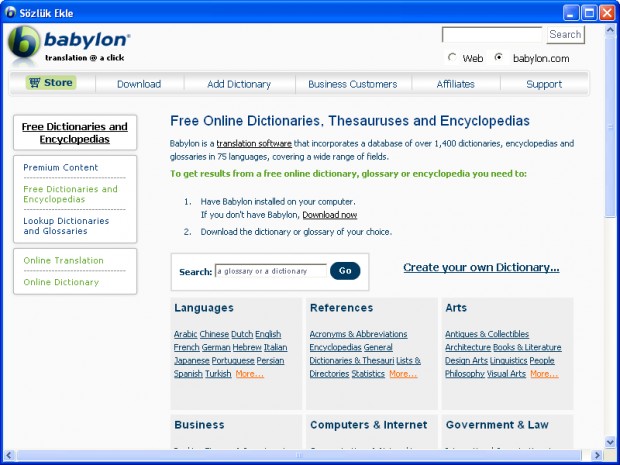620x465 pixels.
Task: Maximize the Sözlük Ekle window
Action: [589, 13]
